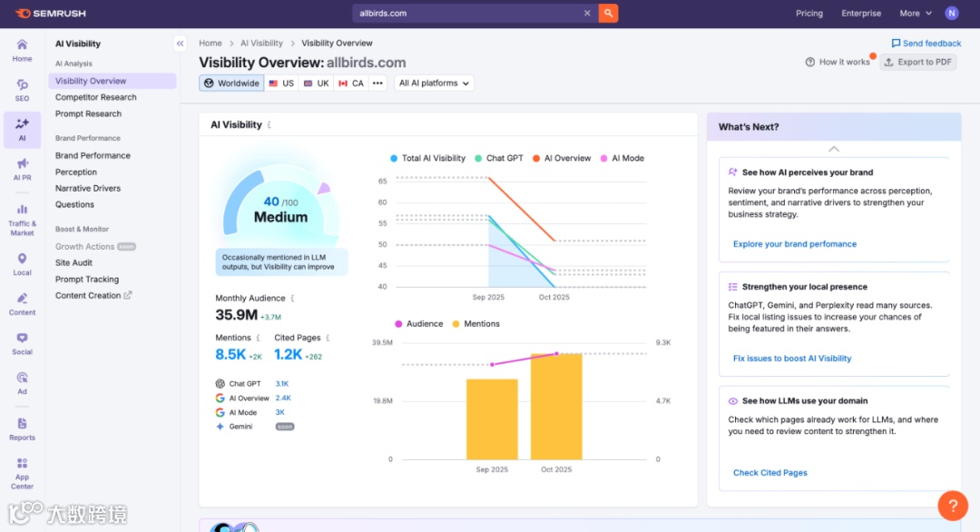Clear the allbirds.com search field

[x=587, y=13]
